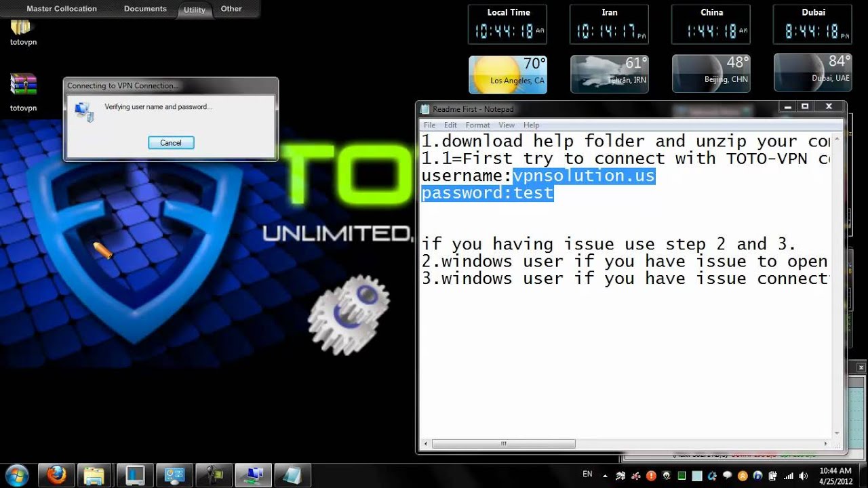Image resolution: width=868 pixels, height=488 pixels.
Task: Click the orange up-arrows tray icon
Action: [x=743, y=475]
